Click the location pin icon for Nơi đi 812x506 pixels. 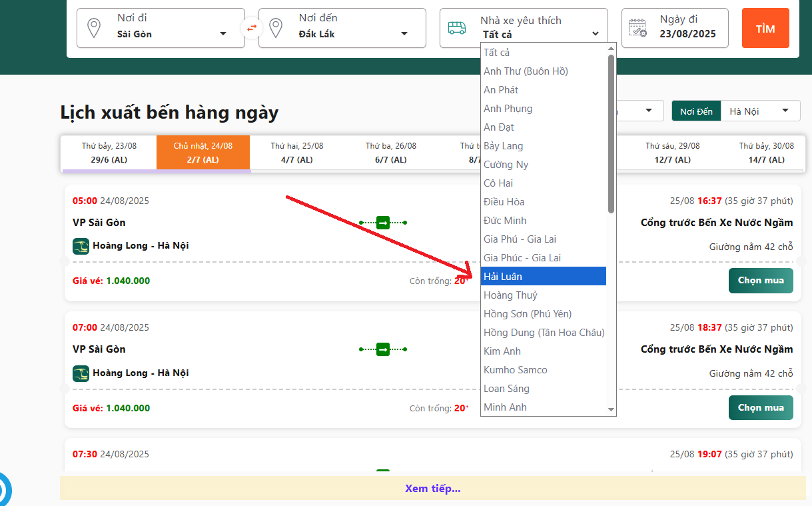(95, 28)
